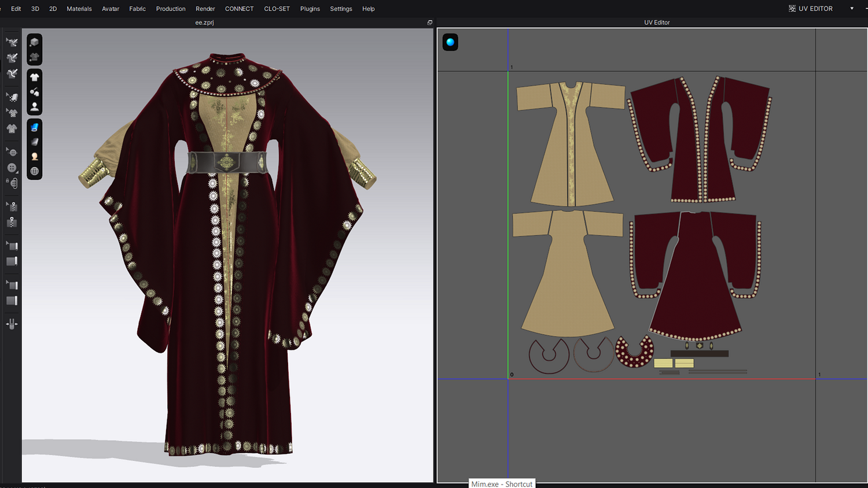The width and height of the screenshot is (868, 488).
Task: Open the Settings menu
Action: tap(341, 9)
